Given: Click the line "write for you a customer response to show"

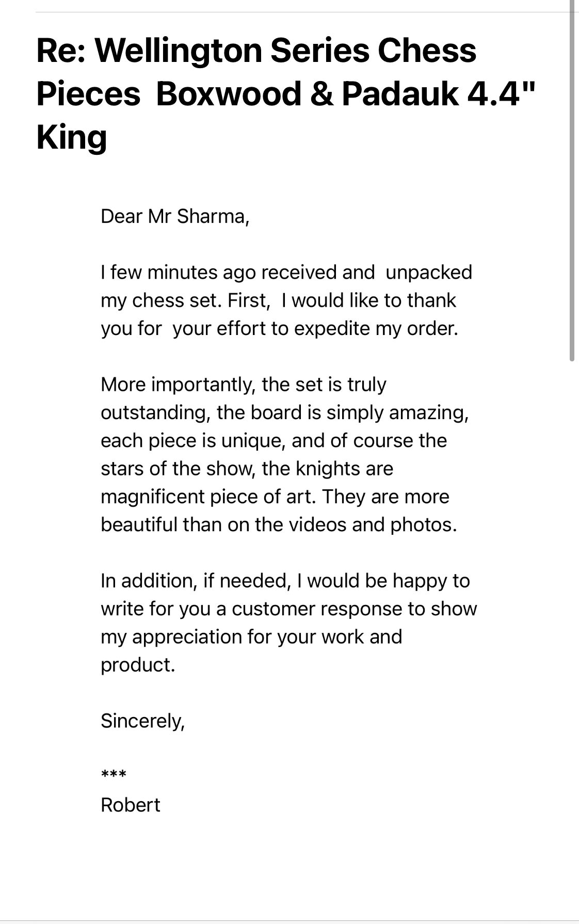Looking at the screenshot, I should [289, 609].
